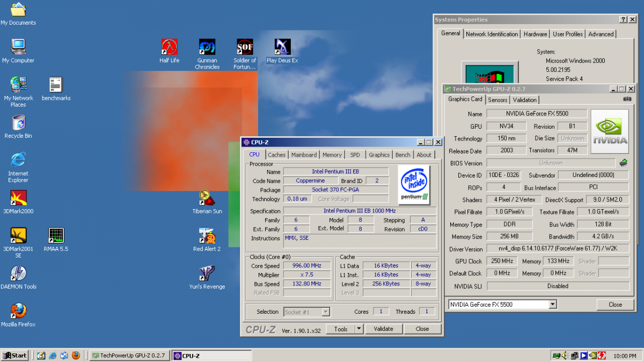Click the Close button in GPU-Z
The width and height of the screenshot is (644, 362).
(x=615, y=305)
